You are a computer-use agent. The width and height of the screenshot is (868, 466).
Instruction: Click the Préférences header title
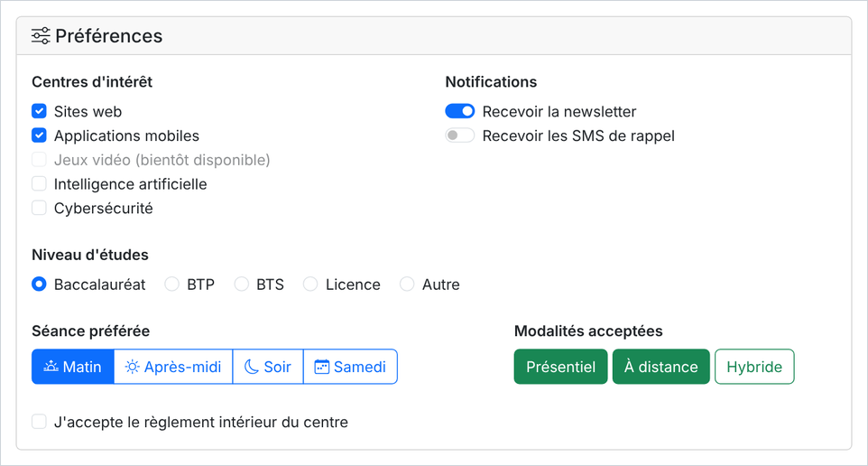[x=109, y=36]
